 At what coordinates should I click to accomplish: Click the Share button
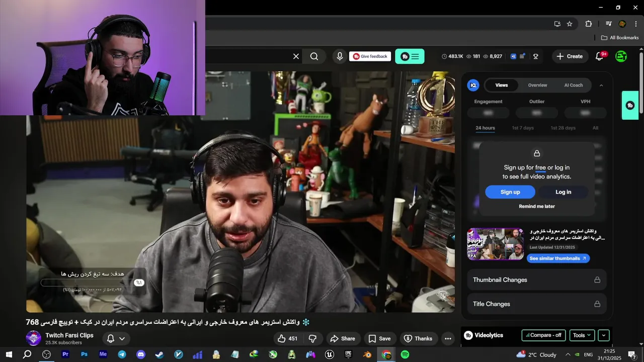coord(343,339)
